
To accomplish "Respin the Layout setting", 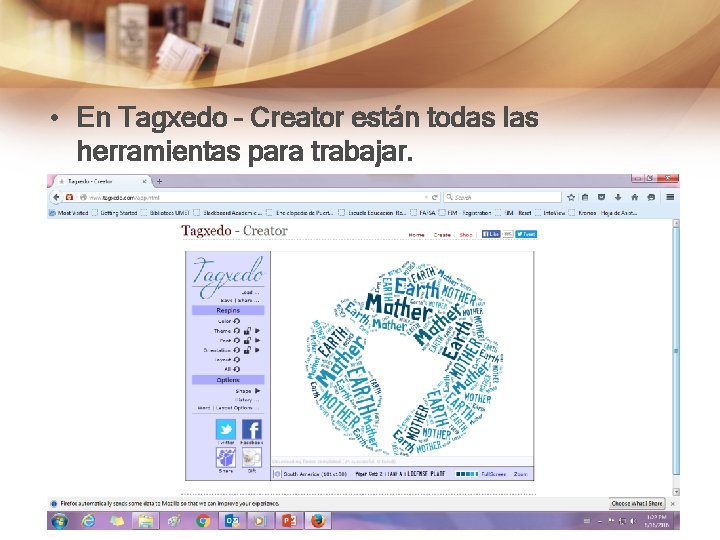I will coord(237,360).
